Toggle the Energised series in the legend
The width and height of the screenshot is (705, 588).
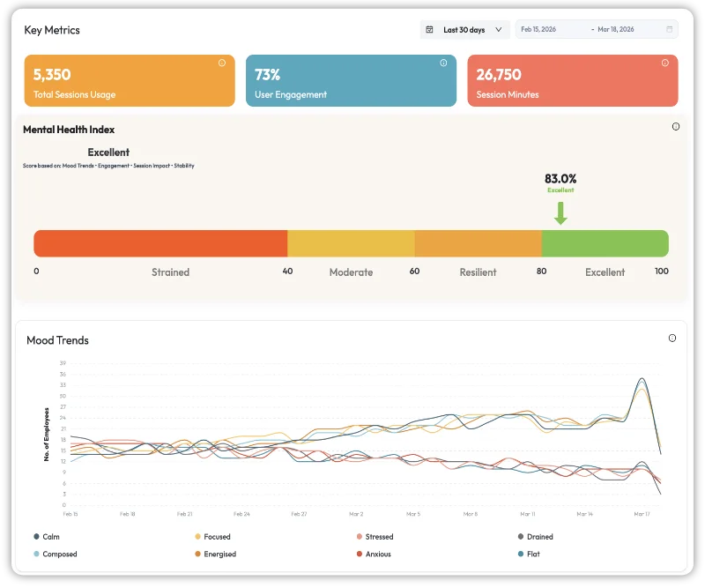click(215, 555)
